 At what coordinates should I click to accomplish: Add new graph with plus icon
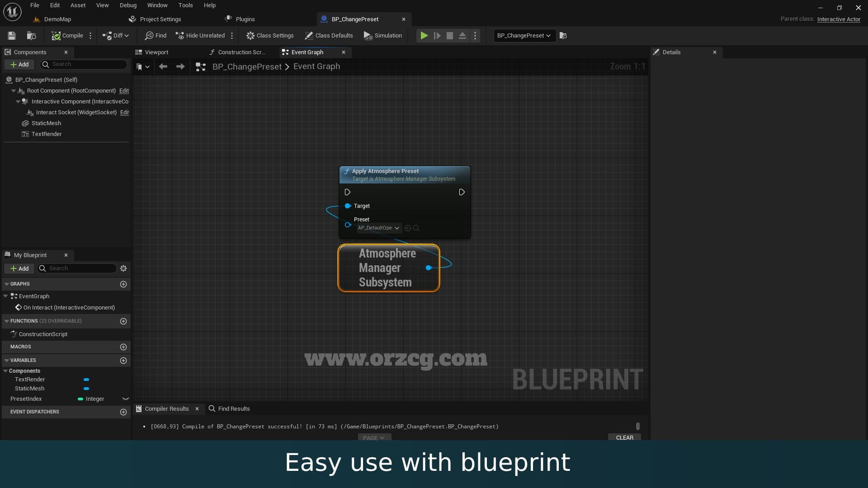123,284
